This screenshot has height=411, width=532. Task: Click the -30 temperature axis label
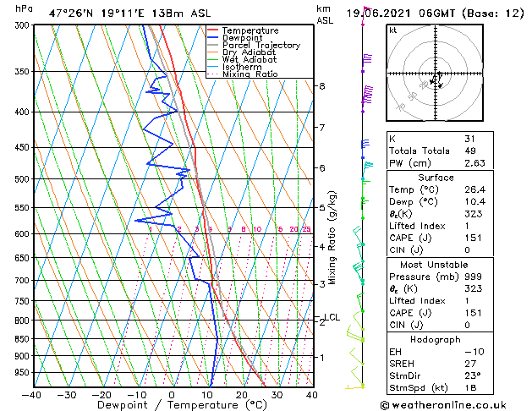(66, 395)
